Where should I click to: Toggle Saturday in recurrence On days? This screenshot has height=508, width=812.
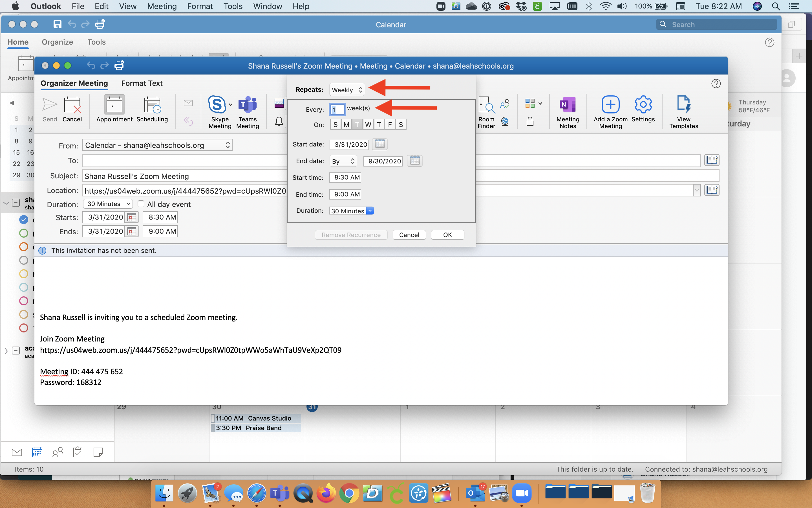tap(401, 125)
